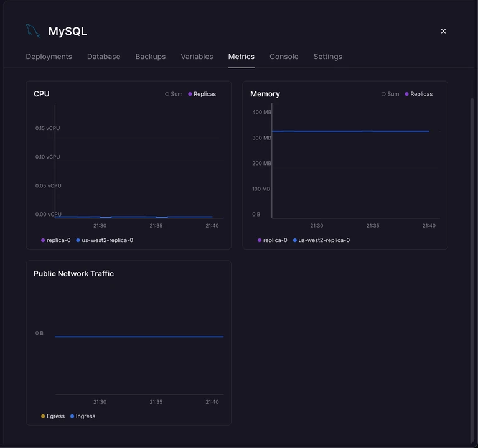Go to the Backups tab
Image resolution: width=478 pixels, height=448 pixels.
click(x=150, y=57)
